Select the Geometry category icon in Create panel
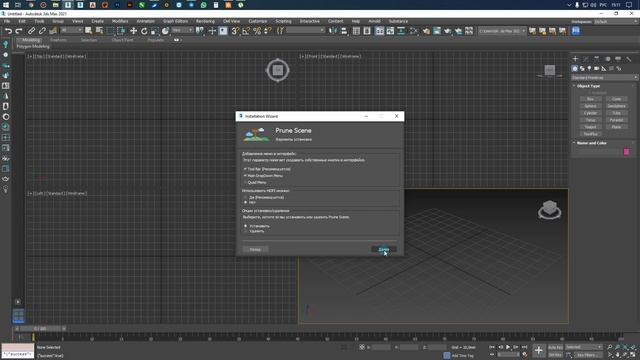 tap(575, 69)
